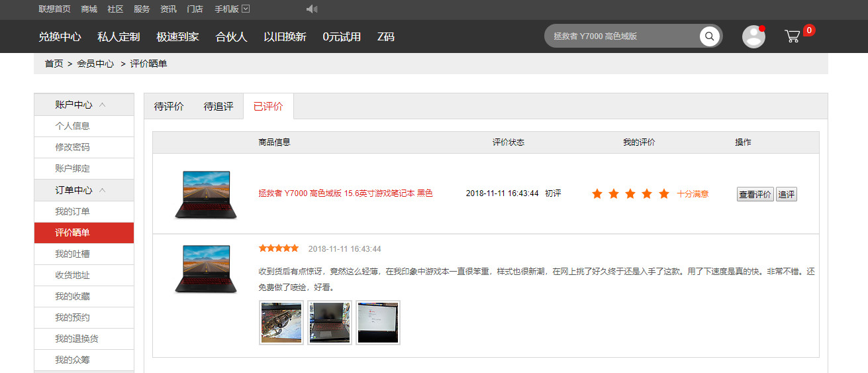Click 会员中心 in the breadcrumb
868x373 pixels.
point(95,64)
